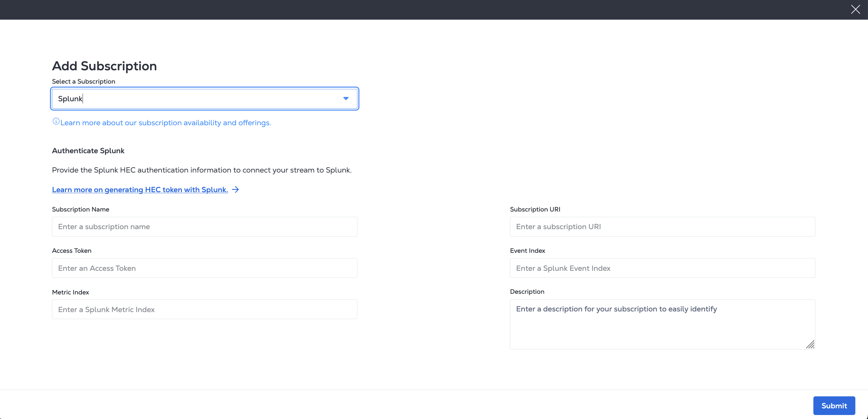Click the Splunk Event Index field
Image resolution: width=868 pixels, height=419 pixels.
pos(662,268)
